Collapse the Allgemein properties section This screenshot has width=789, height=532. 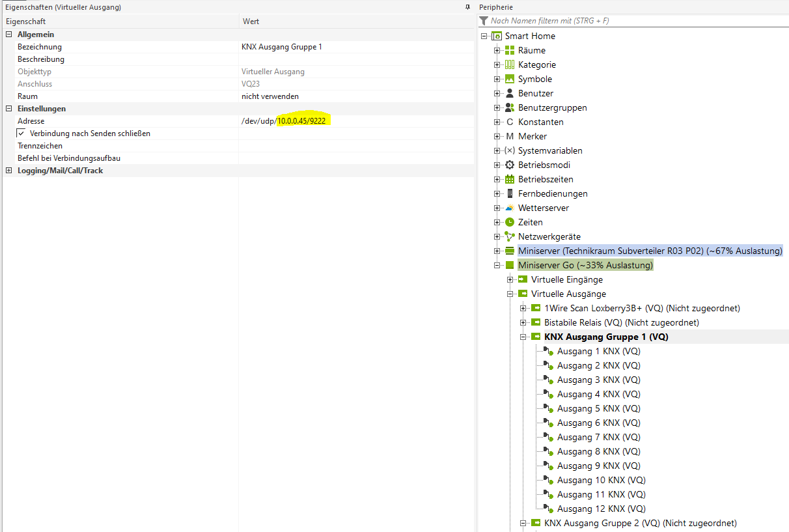point(8,35)
